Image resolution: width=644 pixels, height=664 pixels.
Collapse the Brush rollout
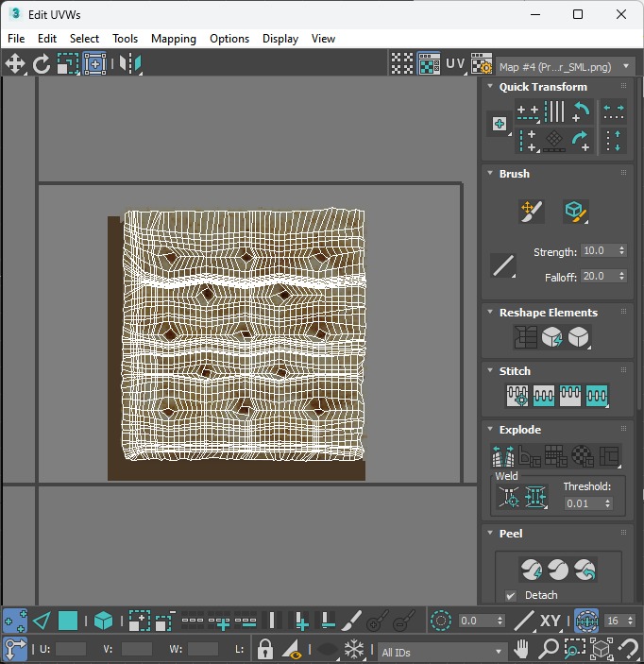(x=490, y=173)
